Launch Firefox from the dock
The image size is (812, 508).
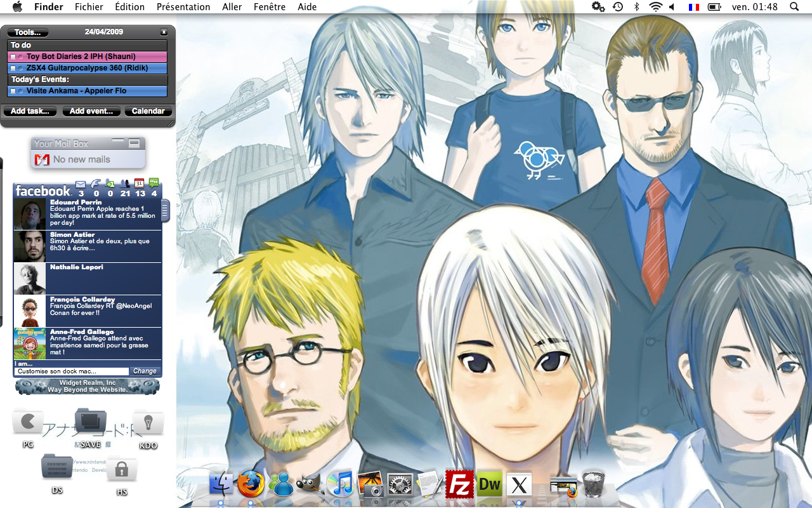251,485
